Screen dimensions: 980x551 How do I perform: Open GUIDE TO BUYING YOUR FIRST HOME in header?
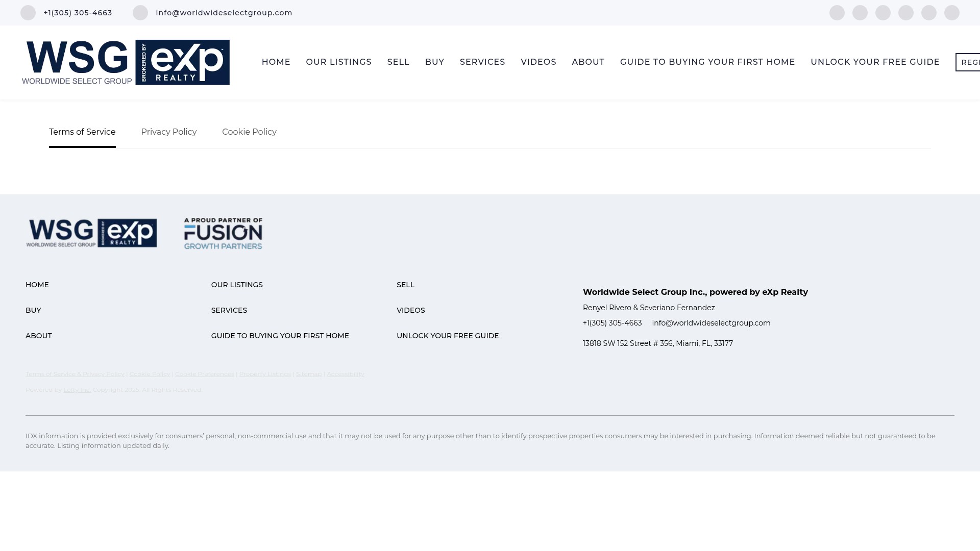707,62
